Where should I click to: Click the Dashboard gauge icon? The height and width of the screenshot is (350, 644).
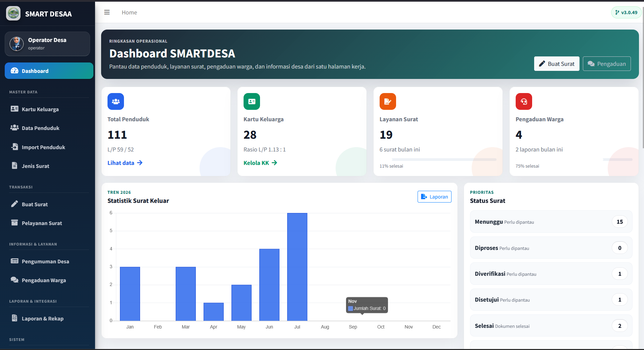[14, 71]
